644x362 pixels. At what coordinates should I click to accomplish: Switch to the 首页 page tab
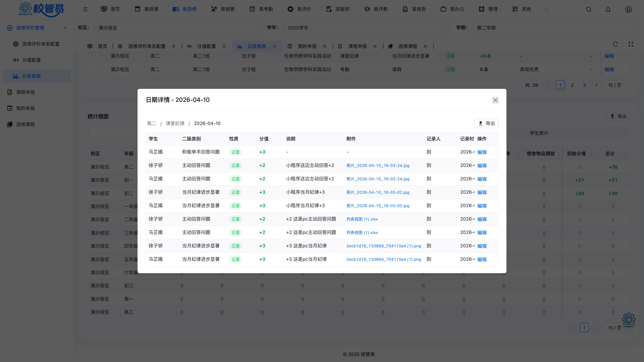coord(97,46)
